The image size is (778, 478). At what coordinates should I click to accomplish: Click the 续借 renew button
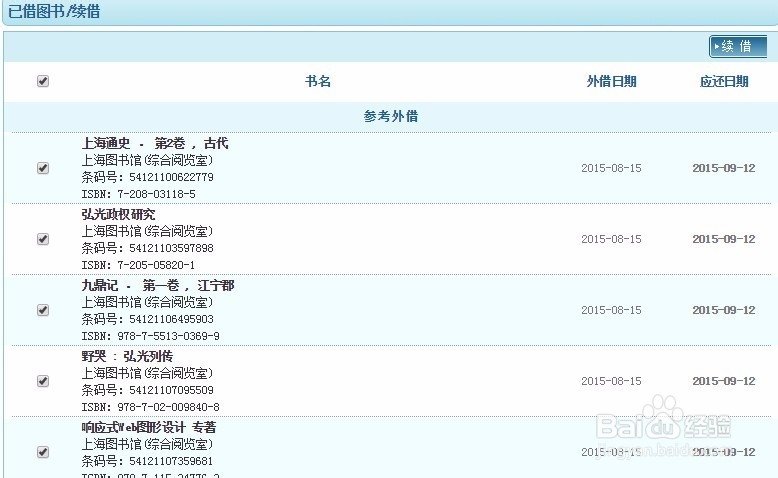pyautogui.click(x=738, y=47)
